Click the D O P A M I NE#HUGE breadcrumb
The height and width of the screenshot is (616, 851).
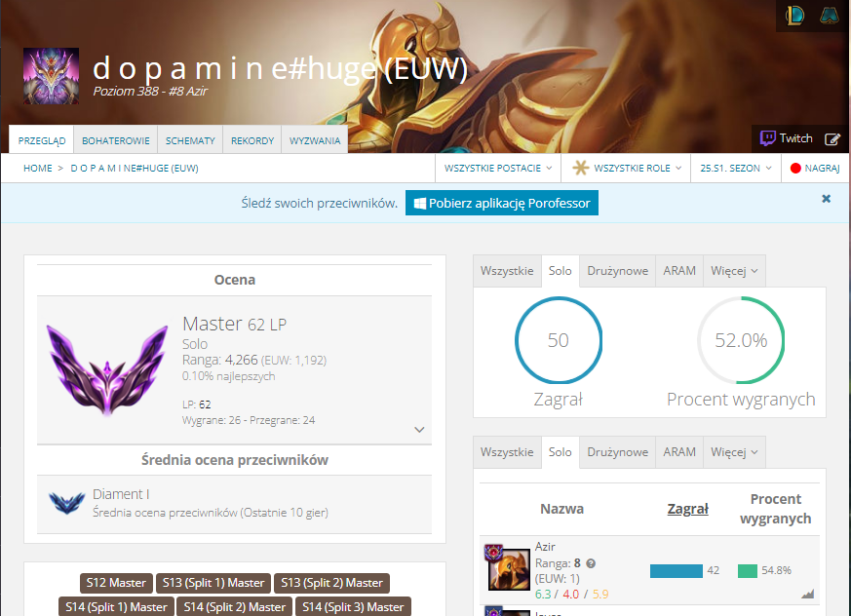[135, 169]
